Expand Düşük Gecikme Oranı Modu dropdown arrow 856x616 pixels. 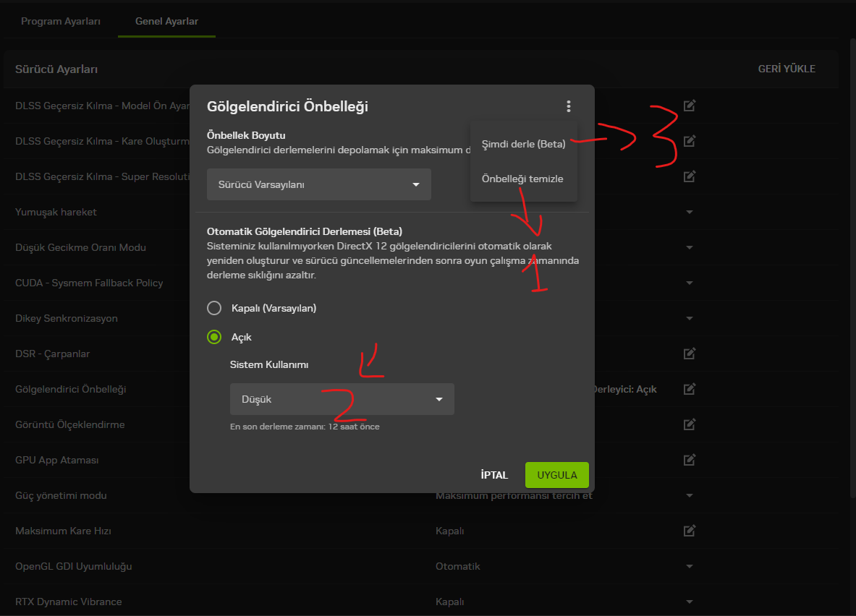pyautogui.click(x=690, y=247)
